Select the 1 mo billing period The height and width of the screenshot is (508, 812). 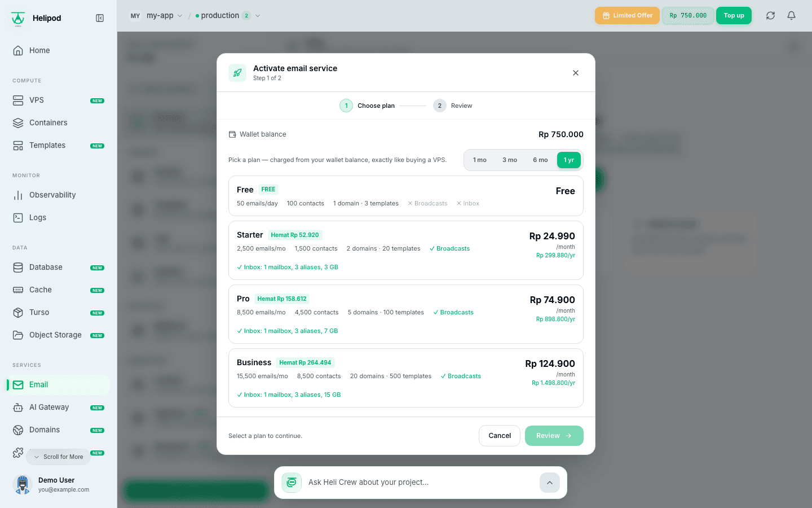[480, 160]
